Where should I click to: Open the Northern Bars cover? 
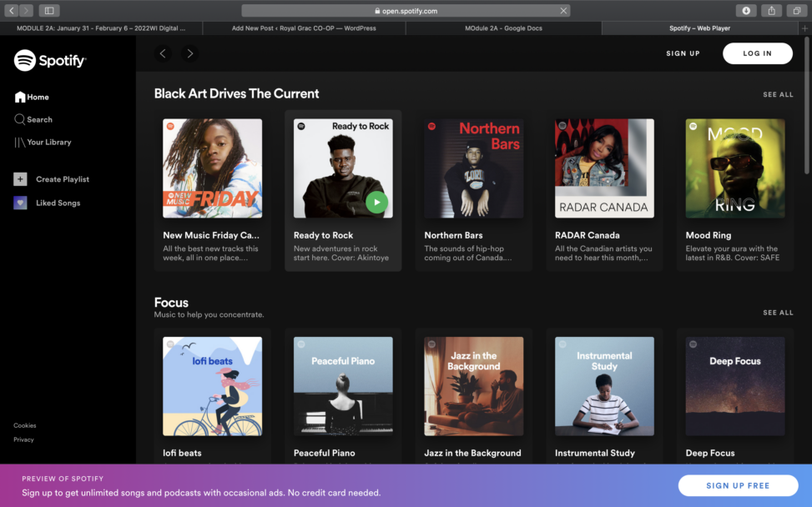point(474,168)
